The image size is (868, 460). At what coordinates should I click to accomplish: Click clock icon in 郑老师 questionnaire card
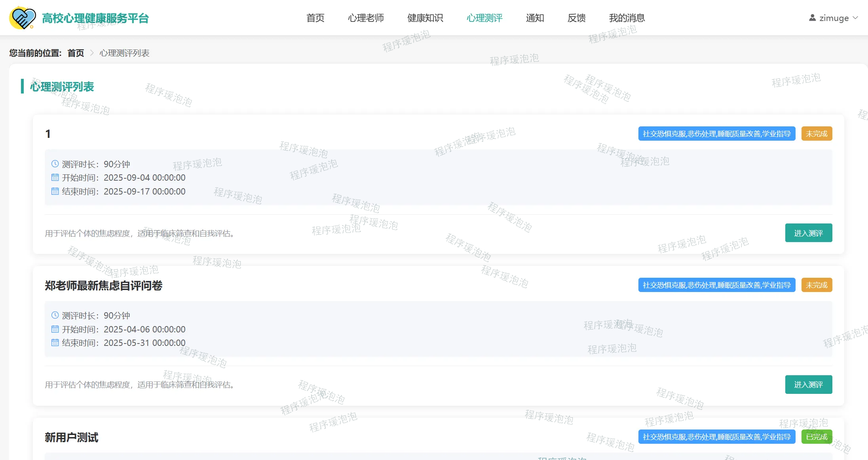[55, 315]
